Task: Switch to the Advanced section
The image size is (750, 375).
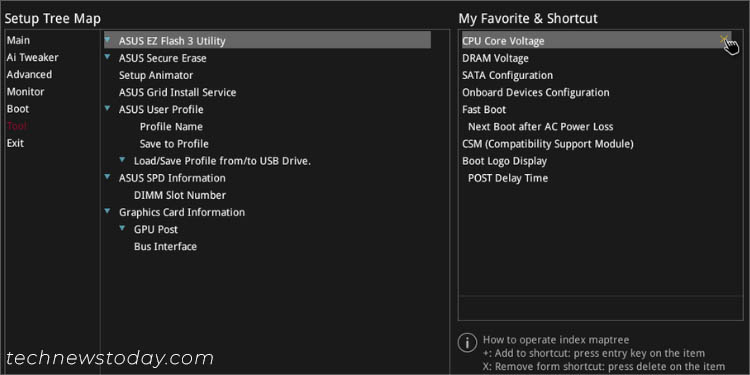Action: [x=29, y=75]
